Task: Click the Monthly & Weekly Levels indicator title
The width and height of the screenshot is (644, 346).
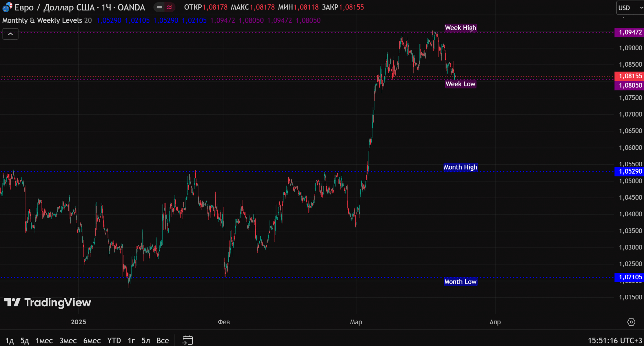Action: coord(42,20)
